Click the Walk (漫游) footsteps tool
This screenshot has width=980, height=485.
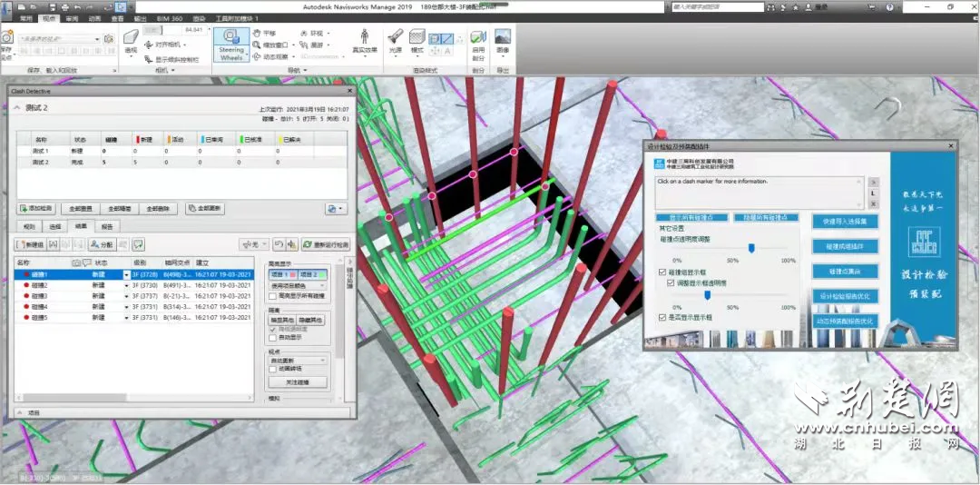click(x=312, y=45)
